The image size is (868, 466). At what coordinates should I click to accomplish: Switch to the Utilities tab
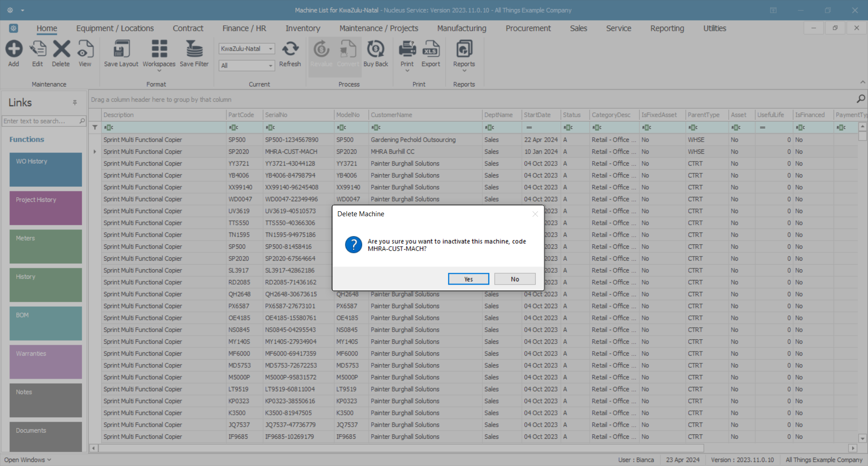714,29
